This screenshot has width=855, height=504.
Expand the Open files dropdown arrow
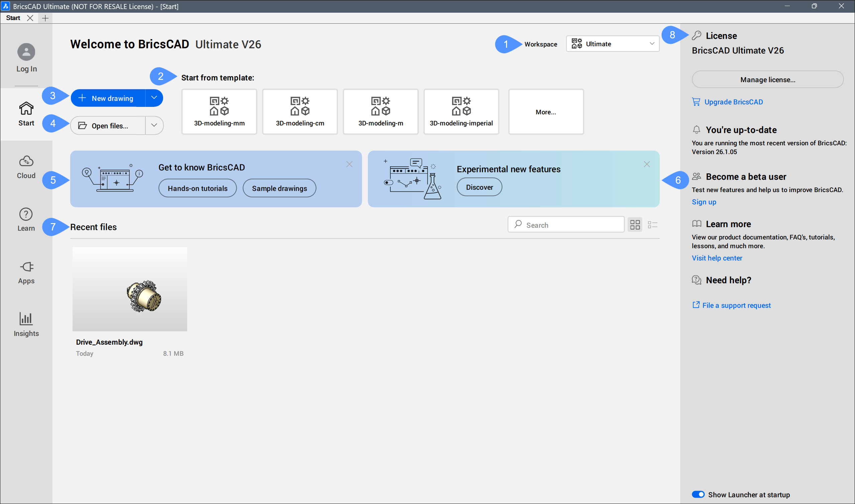(x=154, y=125)
